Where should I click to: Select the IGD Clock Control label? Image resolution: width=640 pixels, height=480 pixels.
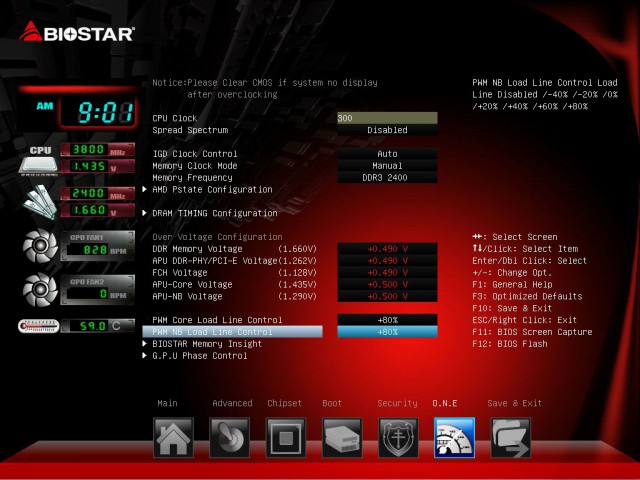tap(195, 154)
